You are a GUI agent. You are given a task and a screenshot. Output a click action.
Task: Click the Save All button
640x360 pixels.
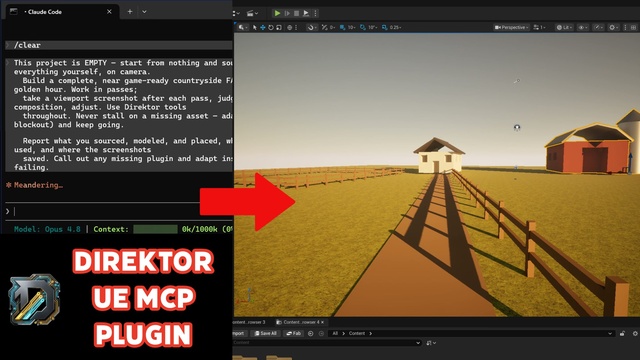click(x=265, y=333)
